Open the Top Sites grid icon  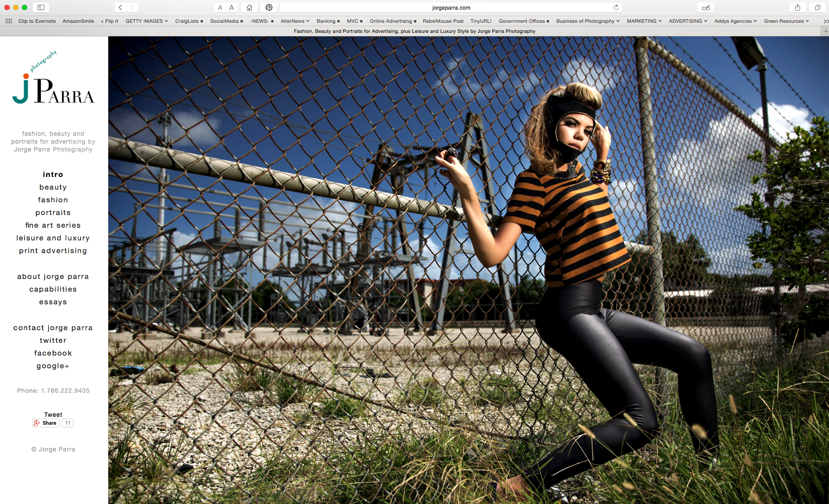click(8, 21)
